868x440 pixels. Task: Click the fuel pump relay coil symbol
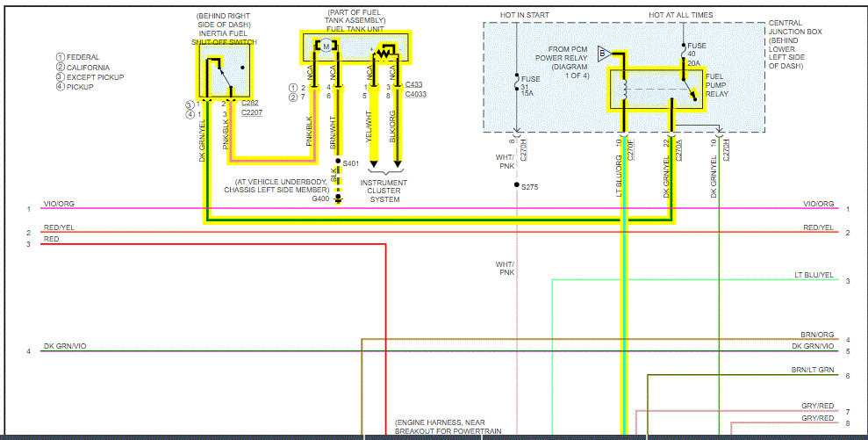623,90
